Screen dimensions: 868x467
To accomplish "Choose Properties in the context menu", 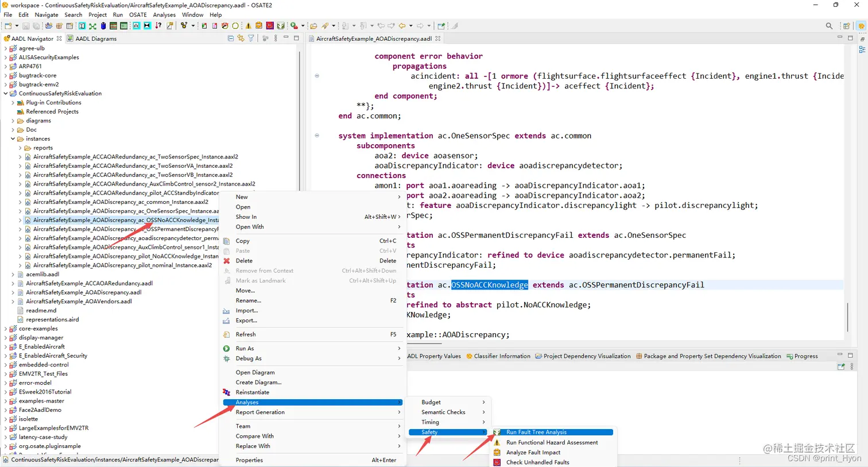I will click(x=312, y=460).
